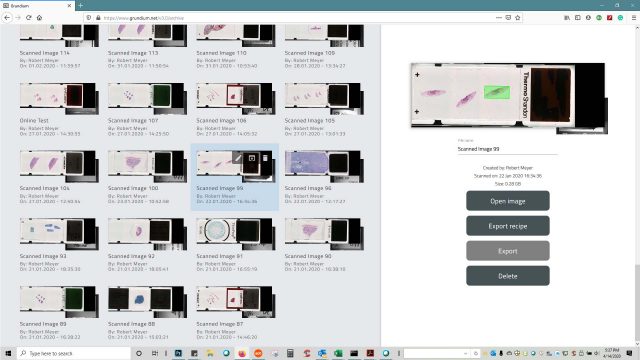This screenshot has height=360, width=640.
Task: Open Firefox from the taskbar
Action: click(x=242, y=353)
